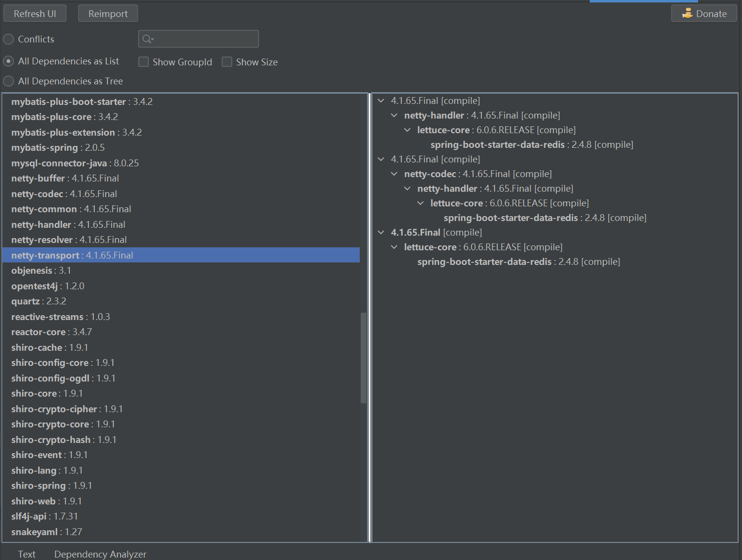
Task: Collapse lettuce-core inside the netty-codec branch
Action: pos(420,203)
